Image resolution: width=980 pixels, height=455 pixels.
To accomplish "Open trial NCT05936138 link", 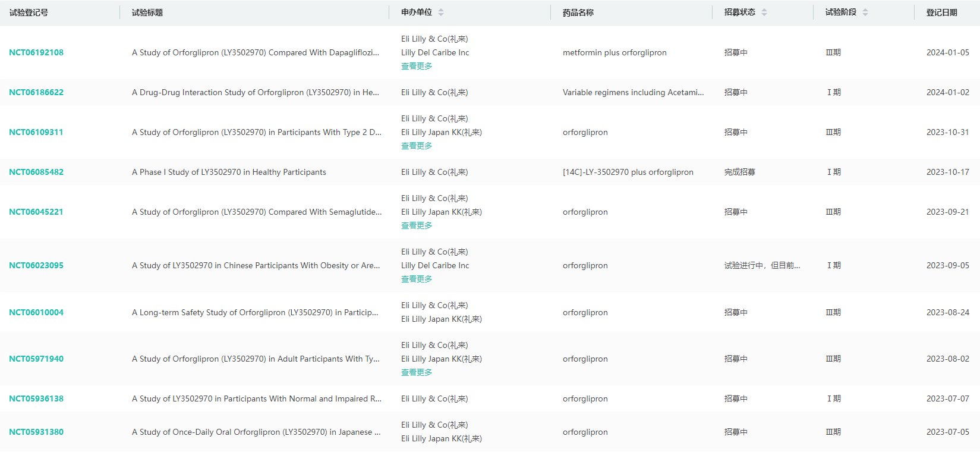I will pyautogui.click(x=36, y=398).
